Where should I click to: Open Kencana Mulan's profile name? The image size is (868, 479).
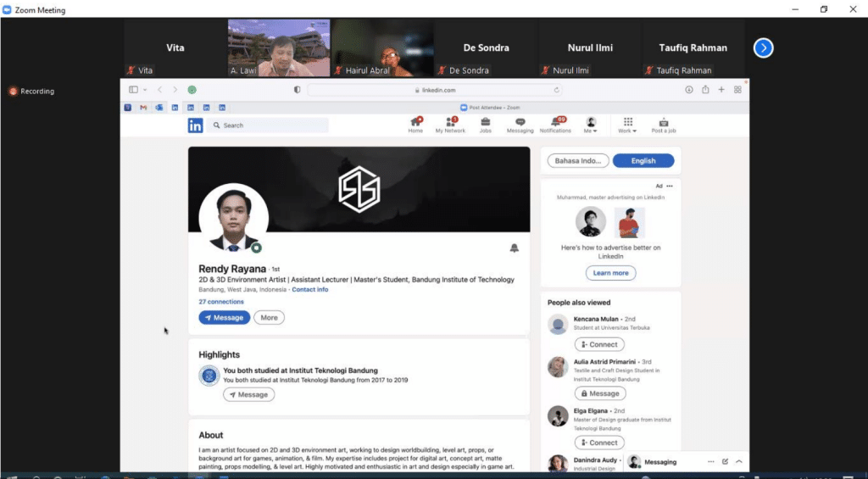click(x=596, y=319)
